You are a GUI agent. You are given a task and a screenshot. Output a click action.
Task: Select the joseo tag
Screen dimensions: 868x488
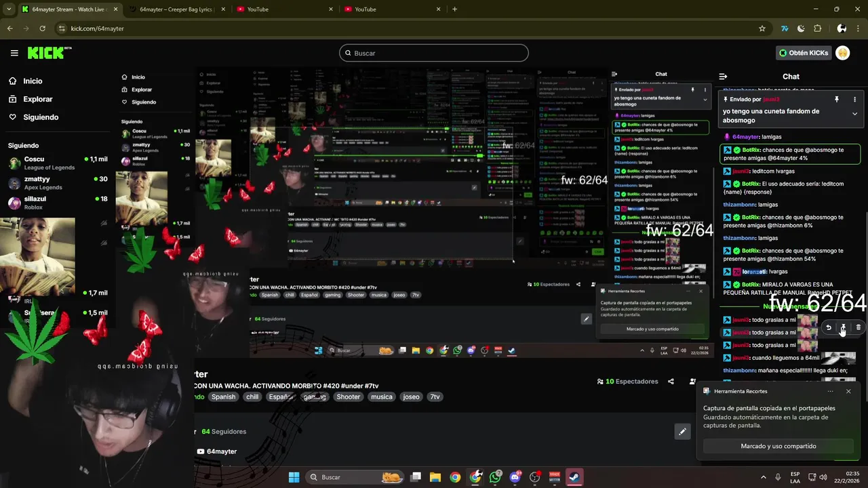412,397
